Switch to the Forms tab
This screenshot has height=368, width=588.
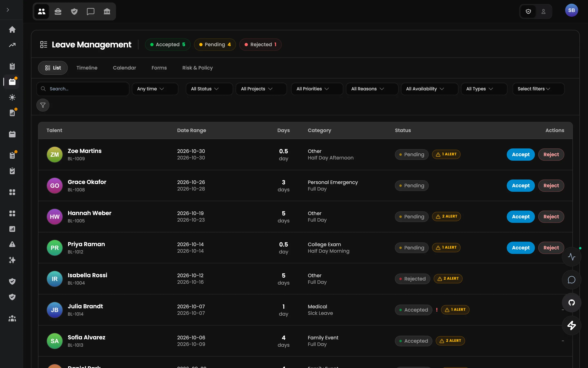159,68
